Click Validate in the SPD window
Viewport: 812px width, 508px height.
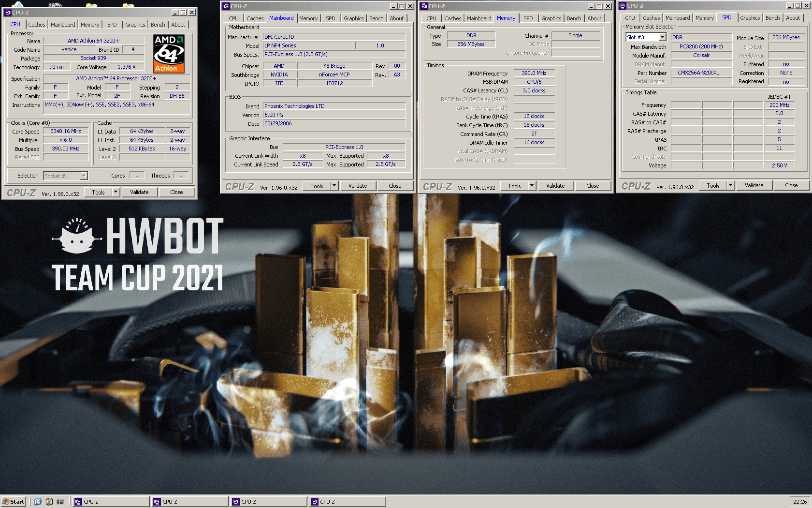click(754, 185)
